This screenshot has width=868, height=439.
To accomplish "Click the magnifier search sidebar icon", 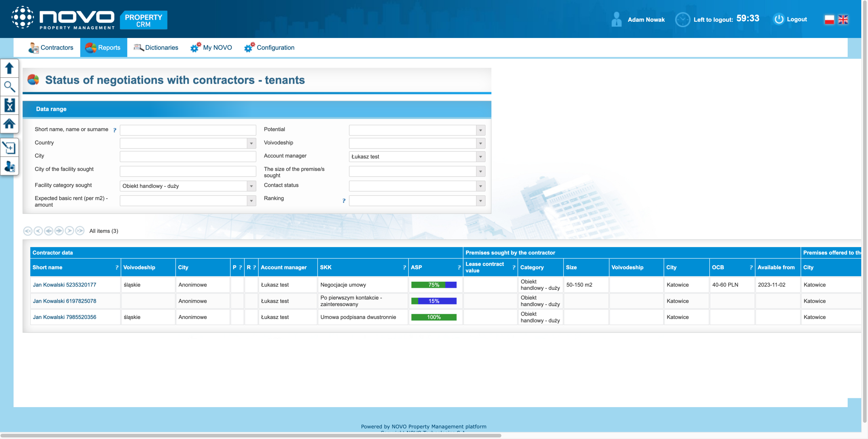I will pyautogui.click(x=9, y=87).
